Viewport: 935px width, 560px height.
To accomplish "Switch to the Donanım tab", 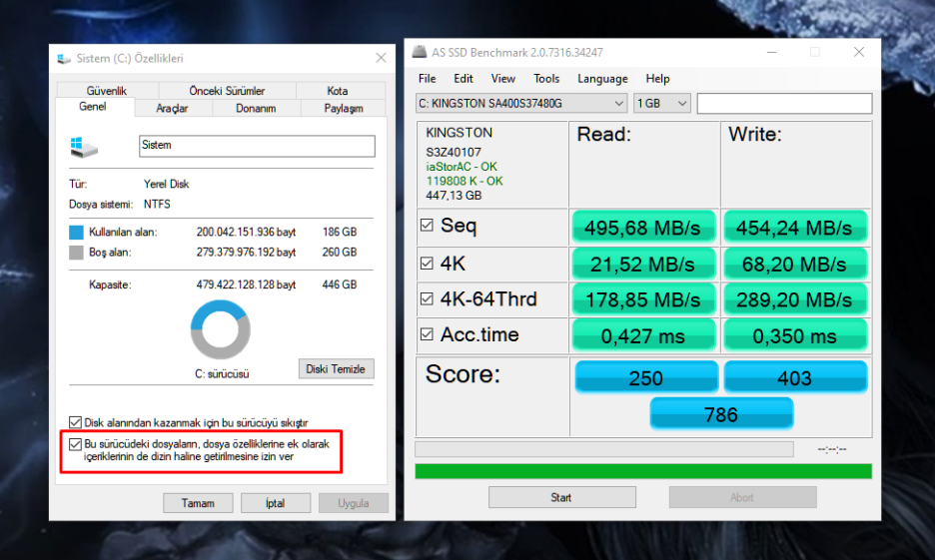I will tap(257, 108).
